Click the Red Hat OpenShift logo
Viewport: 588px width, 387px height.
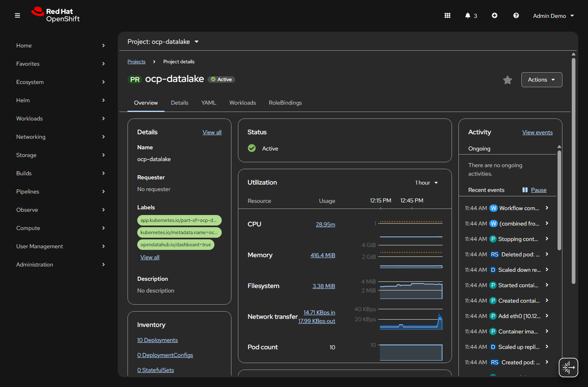pyautogui.click(x=56, y=15)
